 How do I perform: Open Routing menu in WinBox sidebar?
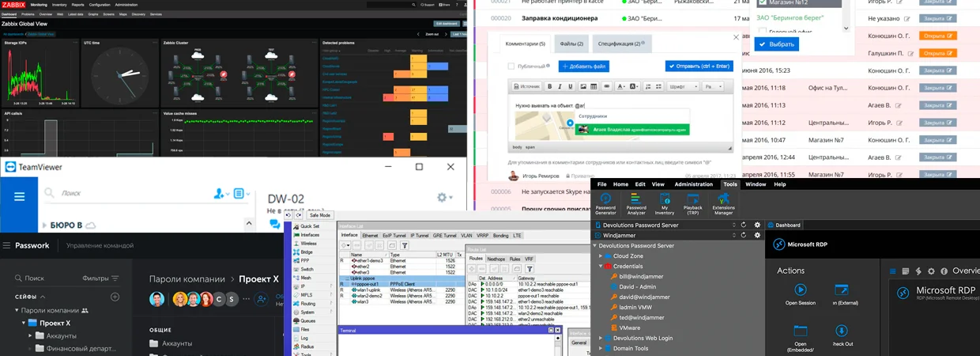[307, 304]
